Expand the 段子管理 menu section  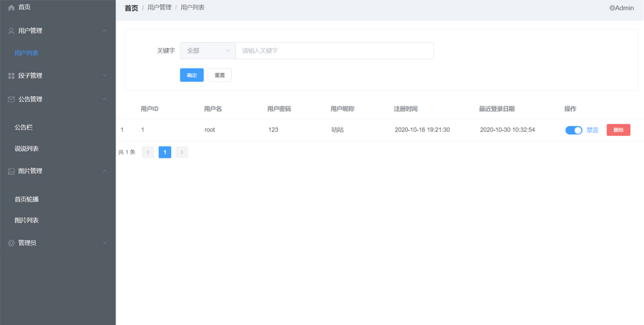click(104, 76)
